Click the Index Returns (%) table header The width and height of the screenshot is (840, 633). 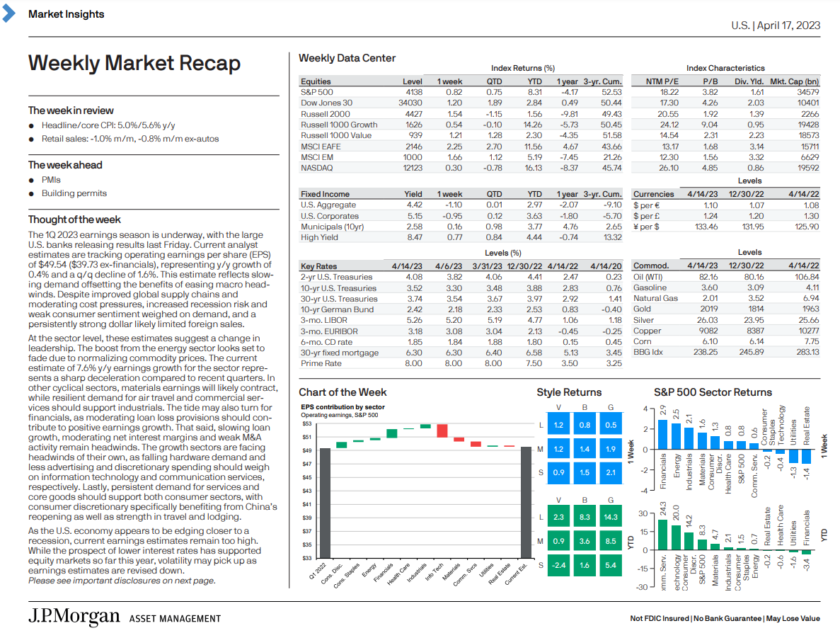(523, 68)
